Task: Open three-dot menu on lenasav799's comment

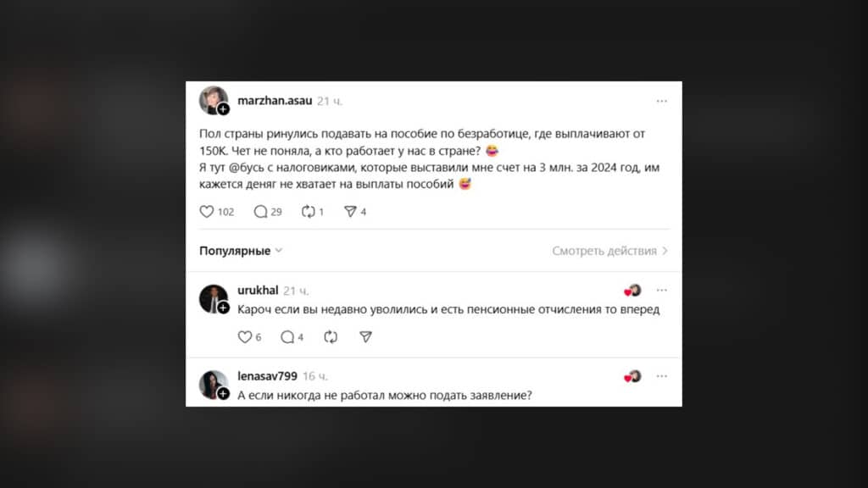Action: tap(661, 376)
